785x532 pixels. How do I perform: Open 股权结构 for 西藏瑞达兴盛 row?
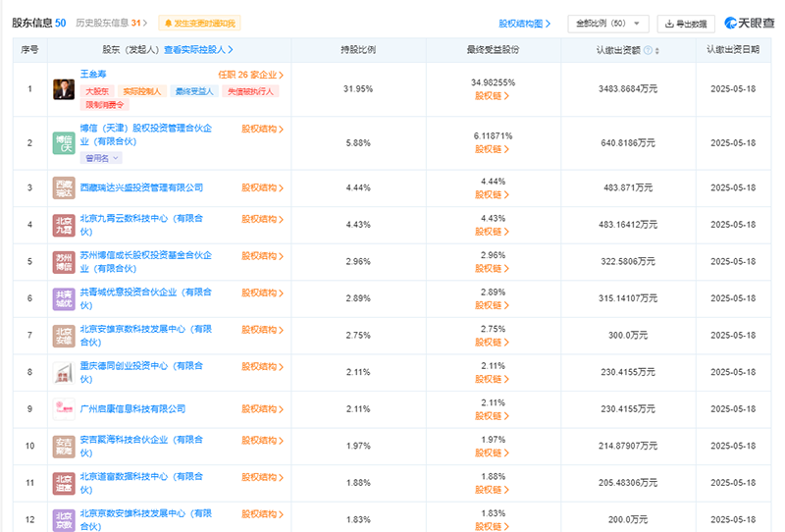point(262,187)
